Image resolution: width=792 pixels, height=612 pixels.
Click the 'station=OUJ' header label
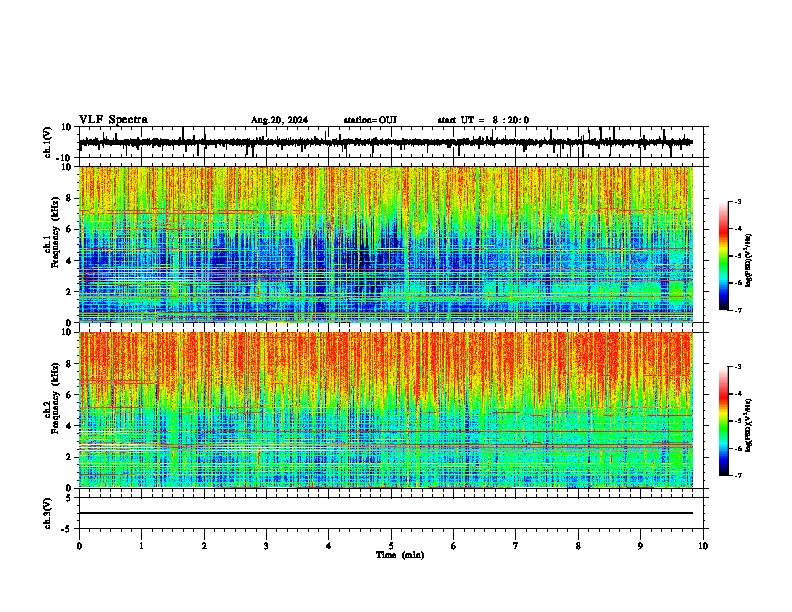370,120
